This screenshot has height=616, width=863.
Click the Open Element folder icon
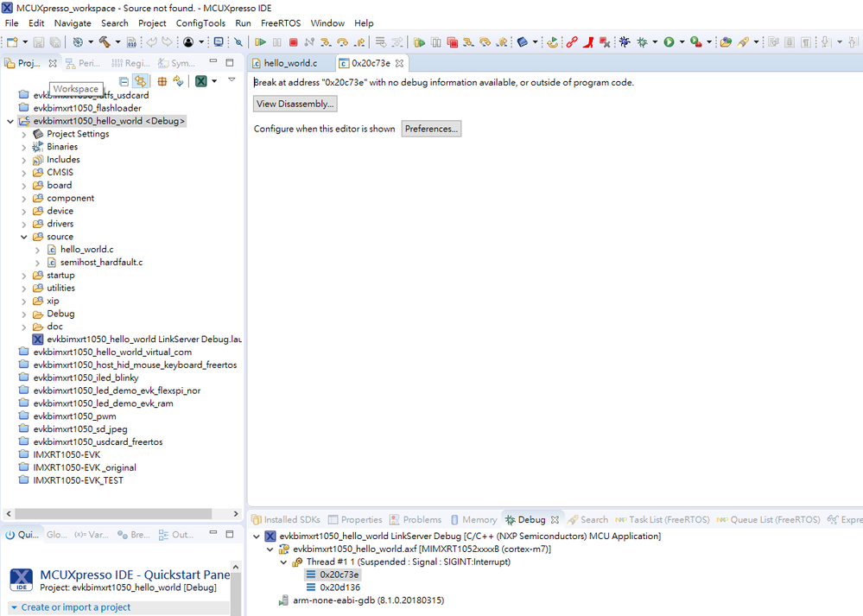726,41
